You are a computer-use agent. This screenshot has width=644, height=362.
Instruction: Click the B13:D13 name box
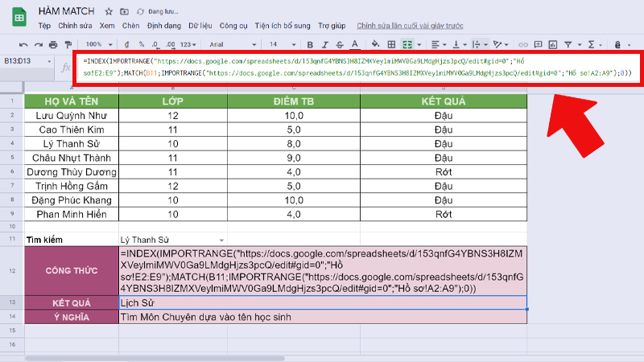(24, 61)
